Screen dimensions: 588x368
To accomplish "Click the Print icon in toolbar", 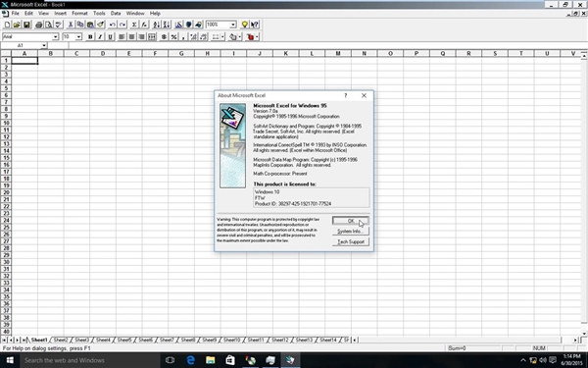I will click(38, 25).
